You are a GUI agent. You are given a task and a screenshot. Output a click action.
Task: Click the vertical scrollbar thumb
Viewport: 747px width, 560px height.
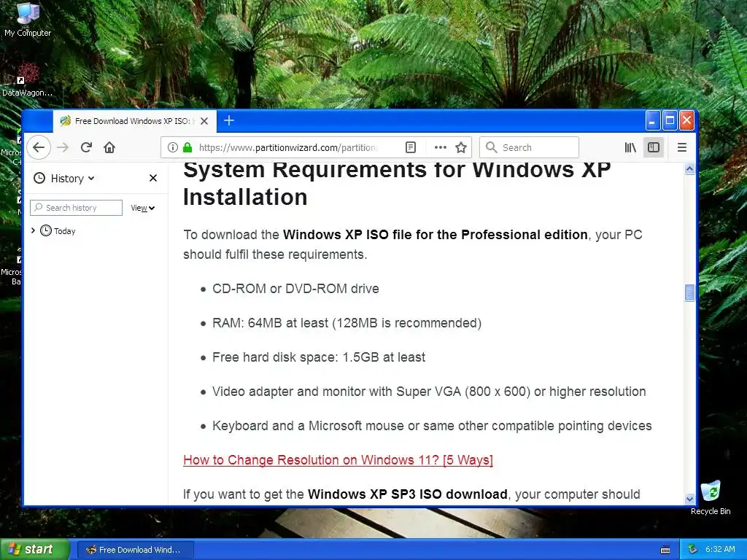pos(689,292)
